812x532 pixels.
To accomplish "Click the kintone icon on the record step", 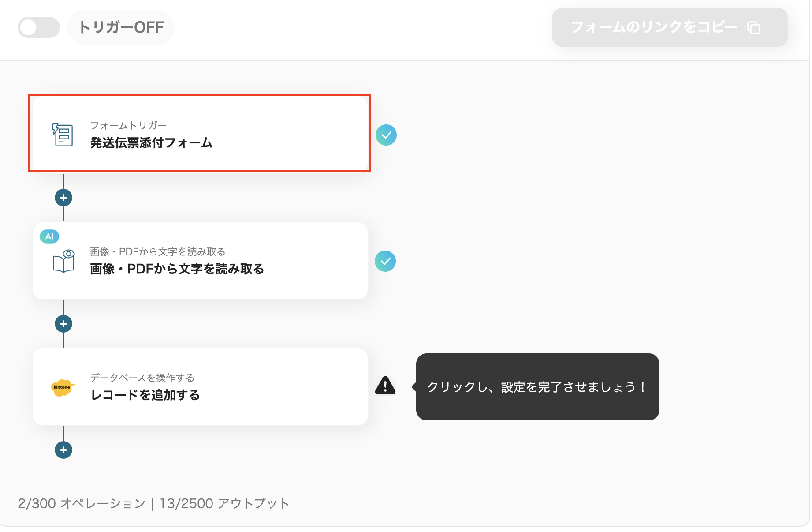I will (x=63, y=387).
